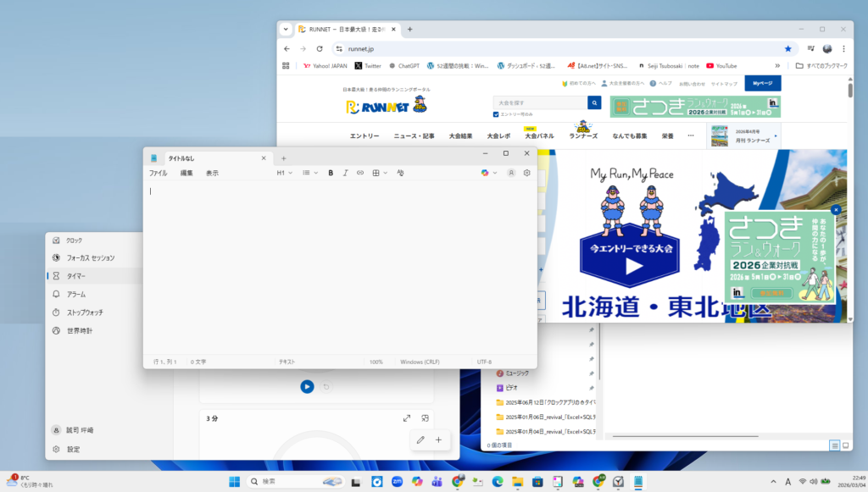This screenshot has width=868, height=492.
Task: Open the ファイル menu in Notepad
Action: click(158, 173)
